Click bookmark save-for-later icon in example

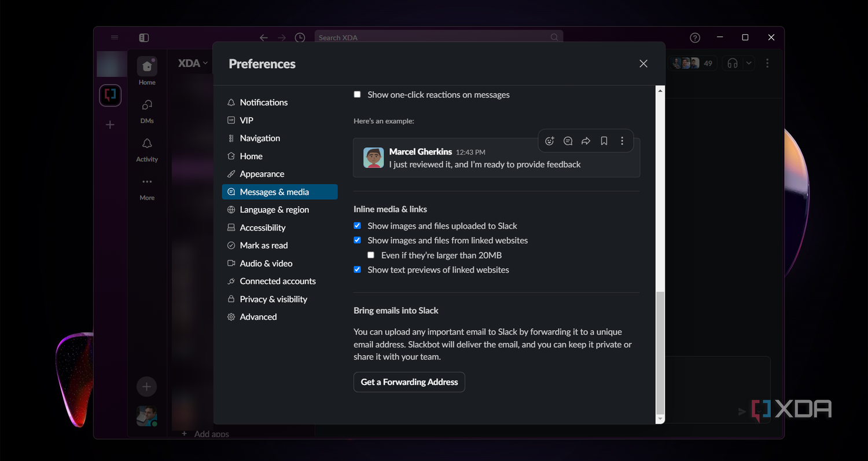click(604, 141)
